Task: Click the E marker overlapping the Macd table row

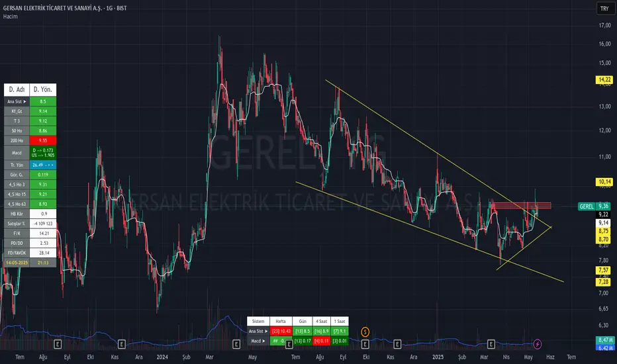Action: tap(289, 344)
